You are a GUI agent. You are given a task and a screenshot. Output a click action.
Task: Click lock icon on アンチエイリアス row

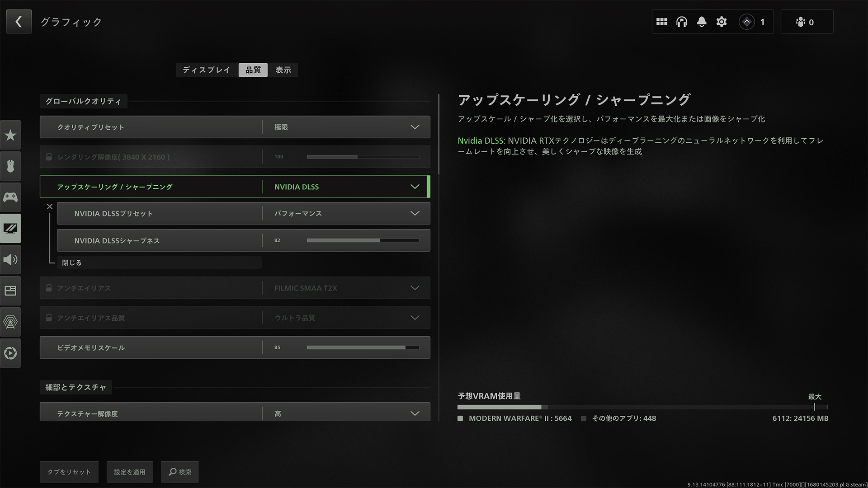coord(49,288)
